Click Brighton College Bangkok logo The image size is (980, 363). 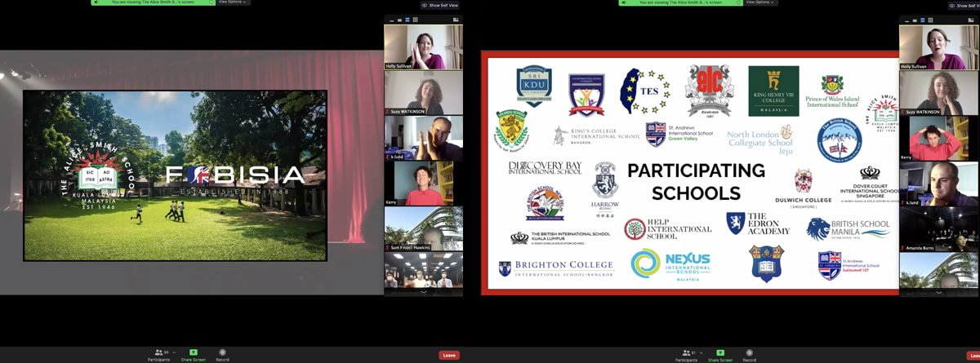pyautogui.click(x=555, y=269)
